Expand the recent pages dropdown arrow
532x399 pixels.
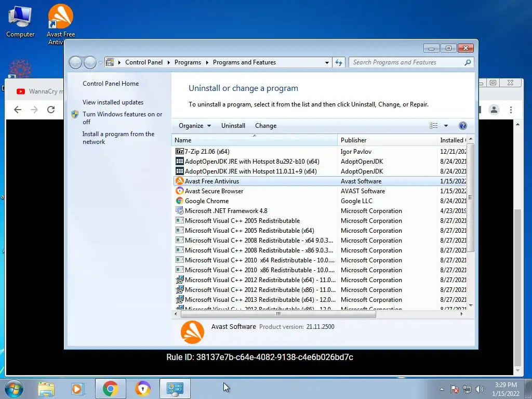pos(100,62)
